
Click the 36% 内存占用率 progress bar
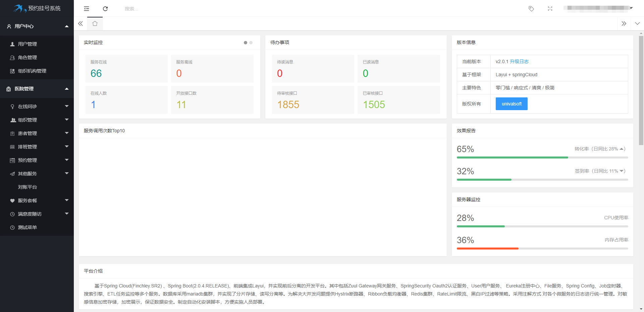click(x=542, y=249)
